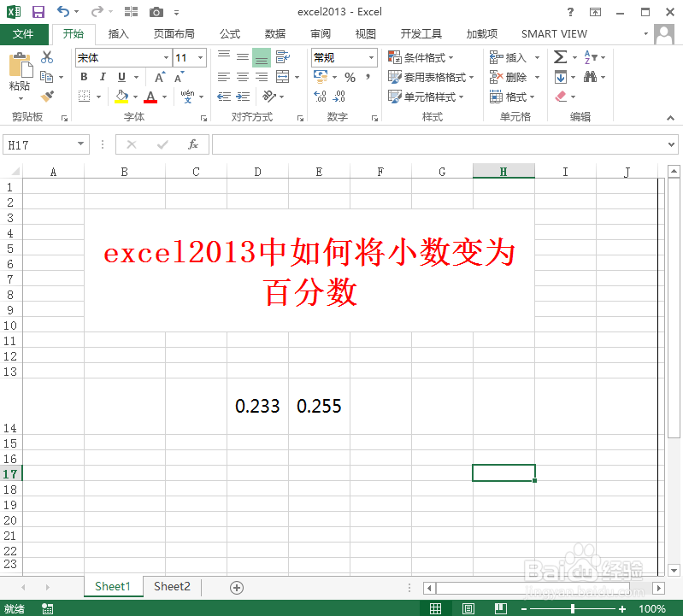683x616 pixels.
Task: Click the Zoom In plus button
Action: click(x=622, y=608)
